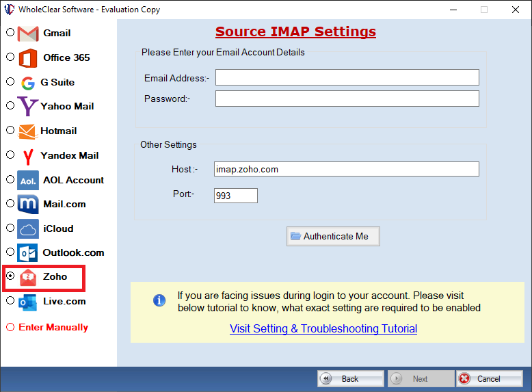Screen dimensions: 532x392
Task: Open Visit Setting & Troubleshooting Tutorial link
Action: click(323, 328)
